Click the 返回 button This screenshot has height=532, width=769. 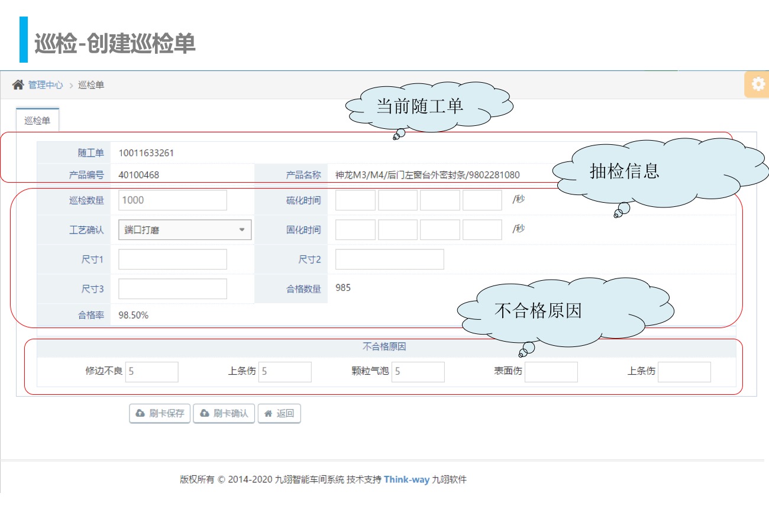279,414
